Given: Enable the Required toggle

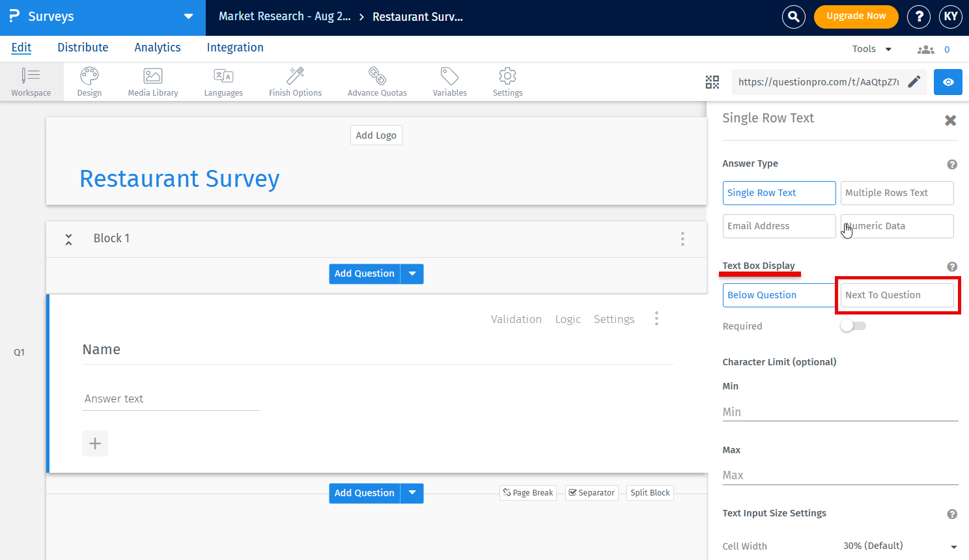Looking at the screenshot, I should (853, 326).
